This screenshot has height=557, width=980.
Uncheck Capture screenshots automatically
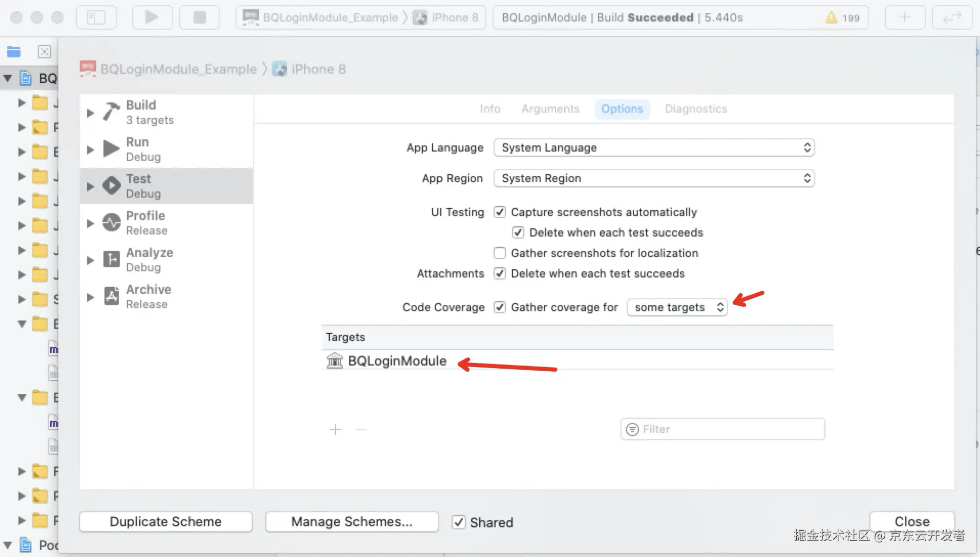coord(500,212)
